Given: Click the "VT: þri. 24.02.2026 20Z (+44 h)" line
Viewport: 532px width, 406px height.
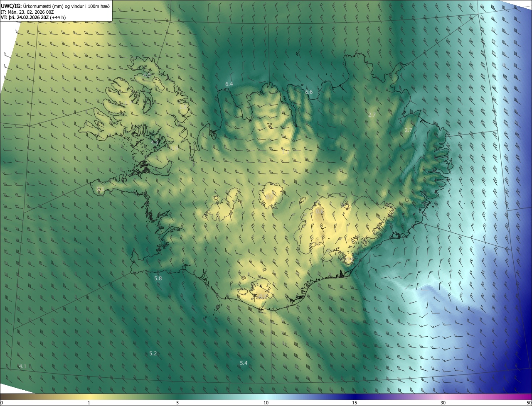Looking at the screenshot, I should click(x=33, y=17).
